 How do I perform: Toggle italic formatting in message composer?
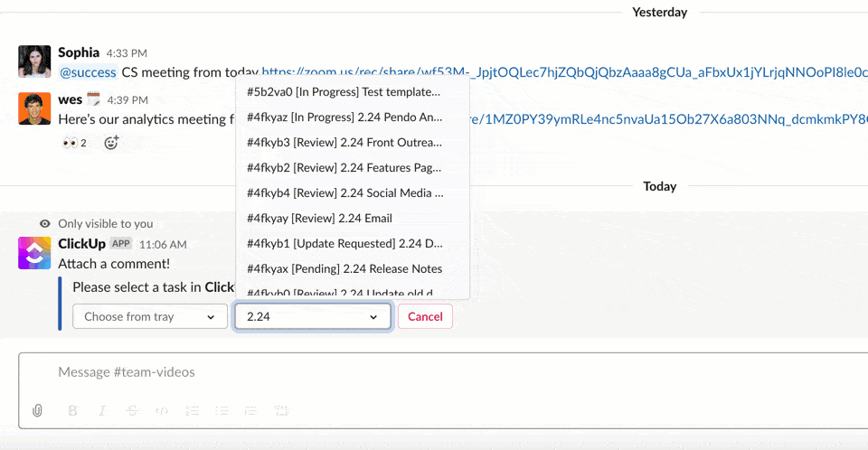tap(102, 410)
